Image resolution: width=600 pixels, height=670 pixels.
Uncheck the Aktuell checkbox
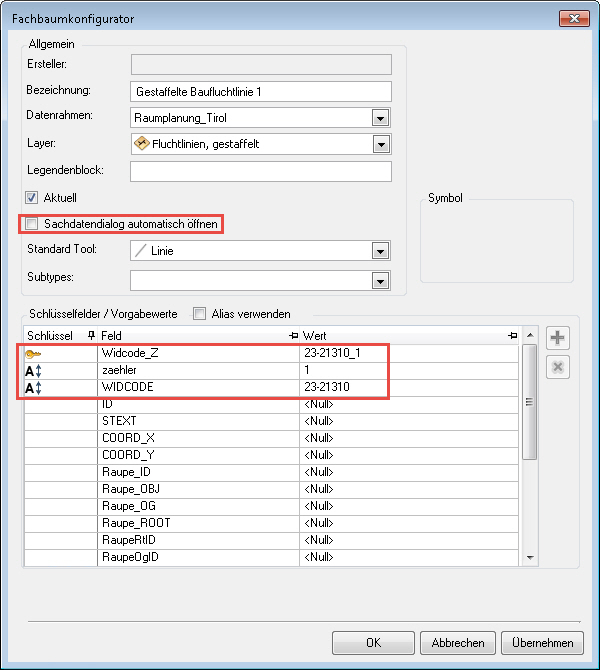[32, 197]
